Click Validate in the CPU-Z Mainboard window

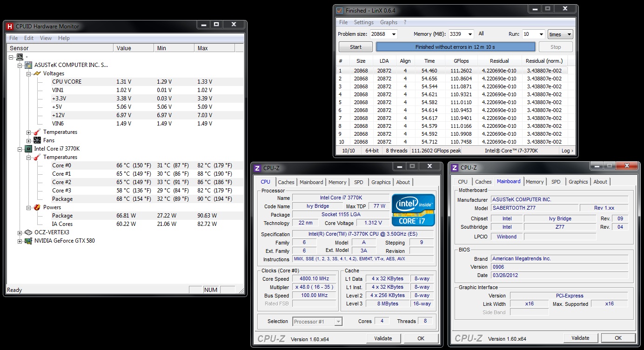[580, 338]
